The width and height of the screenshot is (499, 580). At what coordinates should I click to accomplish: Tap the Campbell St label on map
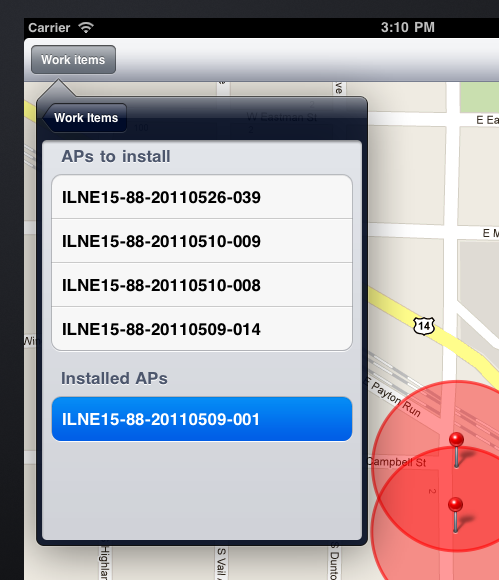click(397, 462)
